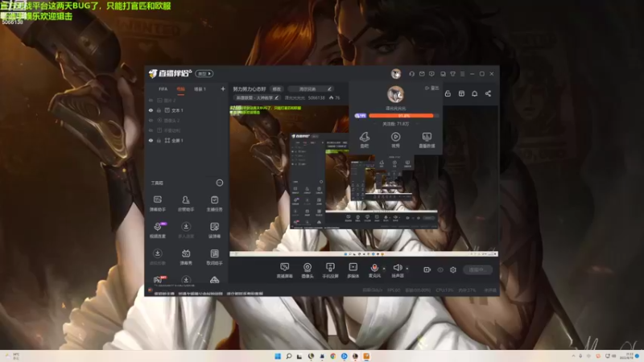The image size is (644, 362).
Task: Toggle hidden eye of 摄像头 2 source
Action: coord(151,120)
